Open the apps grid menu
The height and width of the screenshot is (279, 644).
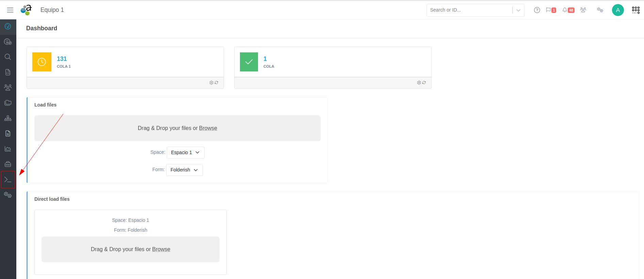635,10
